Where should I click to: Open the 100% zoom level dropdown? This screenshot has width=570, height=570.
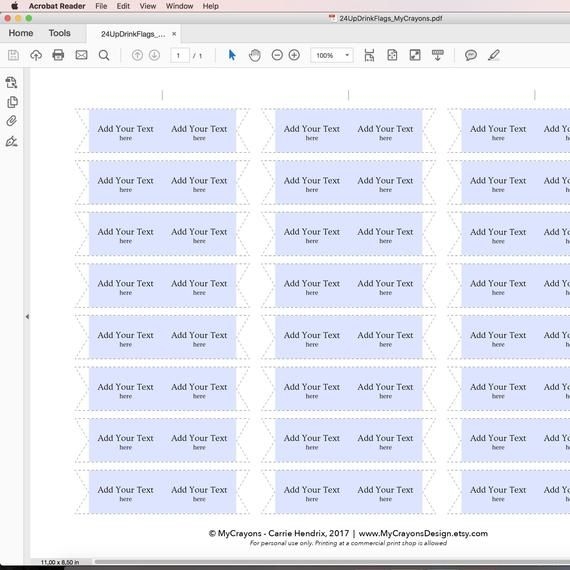coord(332,55)
